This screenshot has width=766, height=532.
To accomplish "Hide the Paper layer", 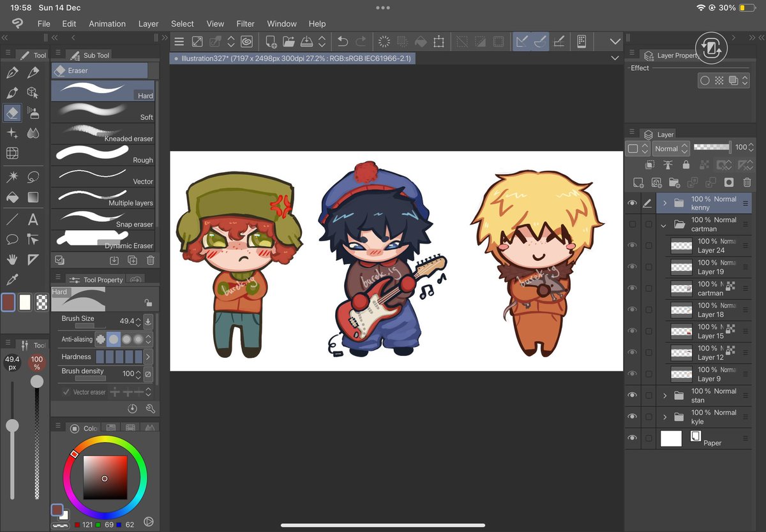I will [x=633, y=438].
